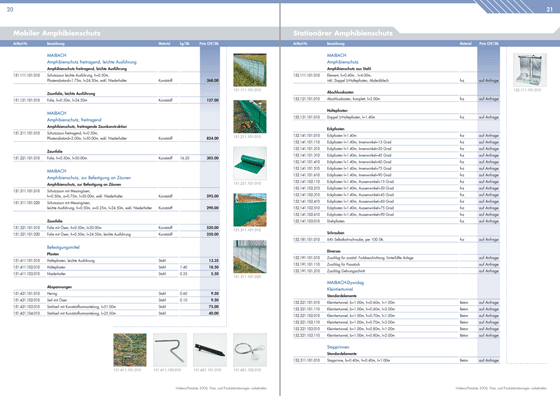Click the Eckpfosten subsection label
This screenshot has height=396, width=560.
(x=335, y=129)
